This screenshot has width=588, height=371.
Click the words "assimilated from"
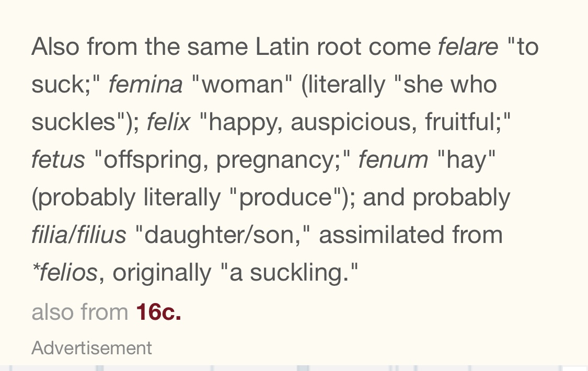(x=411, y=235)
